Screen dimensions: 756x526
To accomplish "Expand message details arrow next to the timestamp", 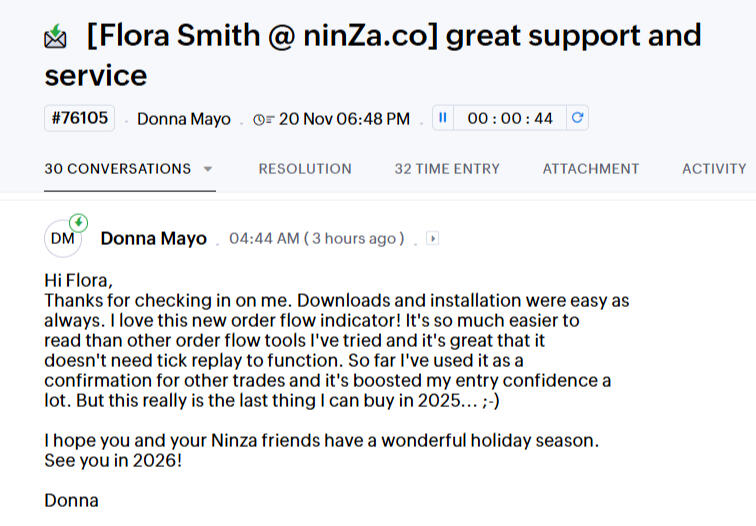I will click(432, 238).
